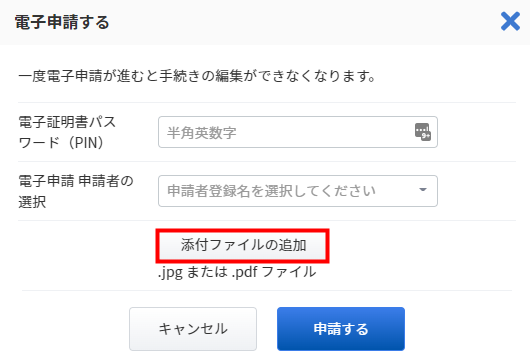
Task: Click the 電子申請 申請者の選択 label
Action: click(x=76, y=191)
